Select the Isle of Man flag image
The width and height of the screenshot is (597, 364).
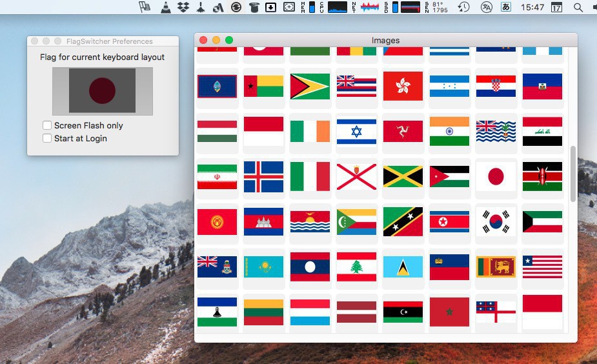pyautogui.click(x=403, y=132)
